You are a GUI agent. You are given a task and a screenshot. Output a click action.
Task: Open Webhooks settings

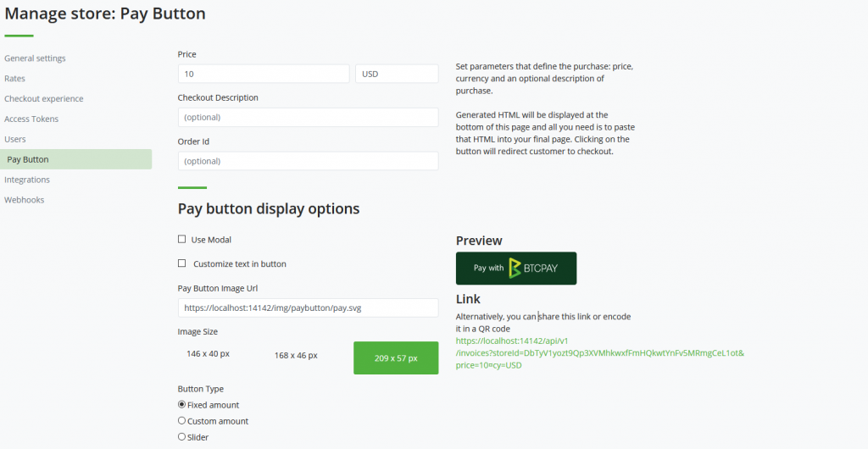[25, 200]
